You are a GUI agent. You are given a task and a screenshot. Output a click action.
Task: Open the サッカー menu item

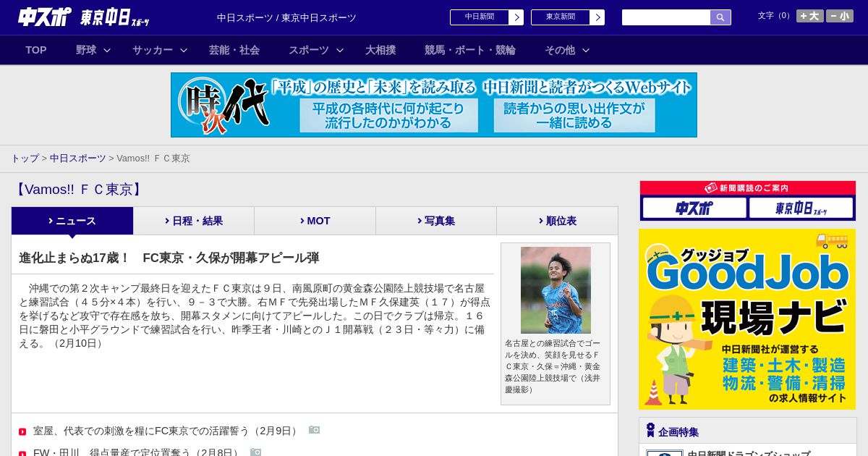(153, 50)
